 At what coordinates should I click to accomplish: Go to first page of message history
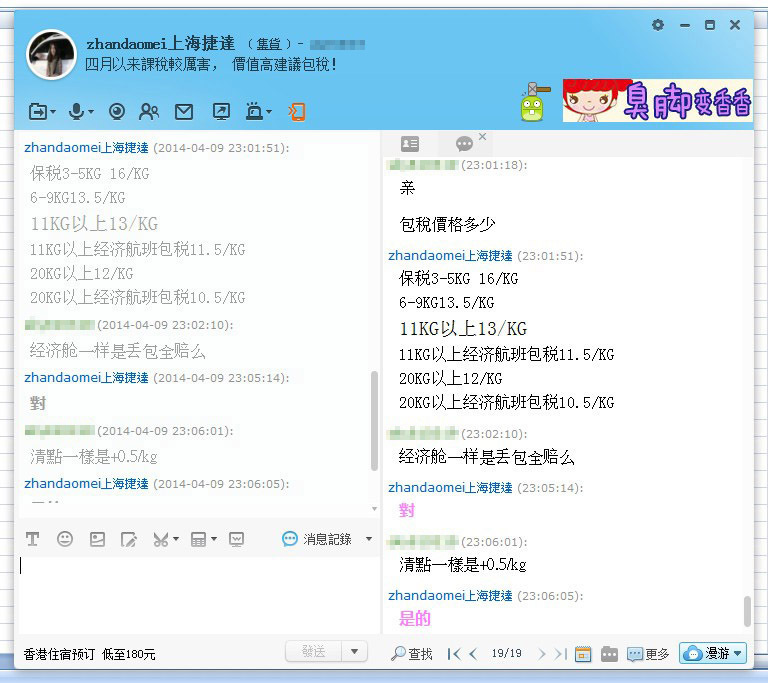click(x=454, y=654)
